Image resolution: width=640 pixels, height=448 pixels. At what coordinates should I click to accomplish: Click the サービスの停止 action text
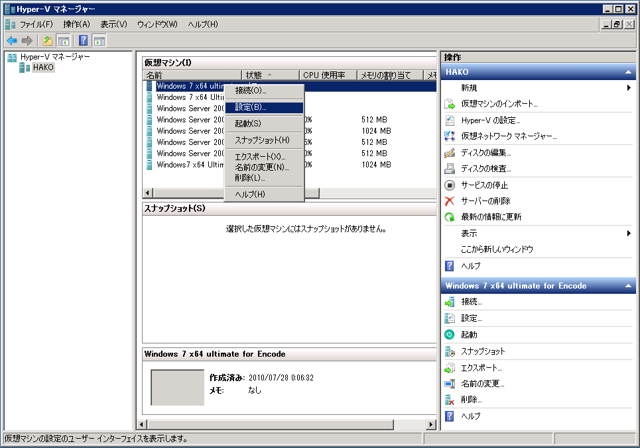[484, 185]
